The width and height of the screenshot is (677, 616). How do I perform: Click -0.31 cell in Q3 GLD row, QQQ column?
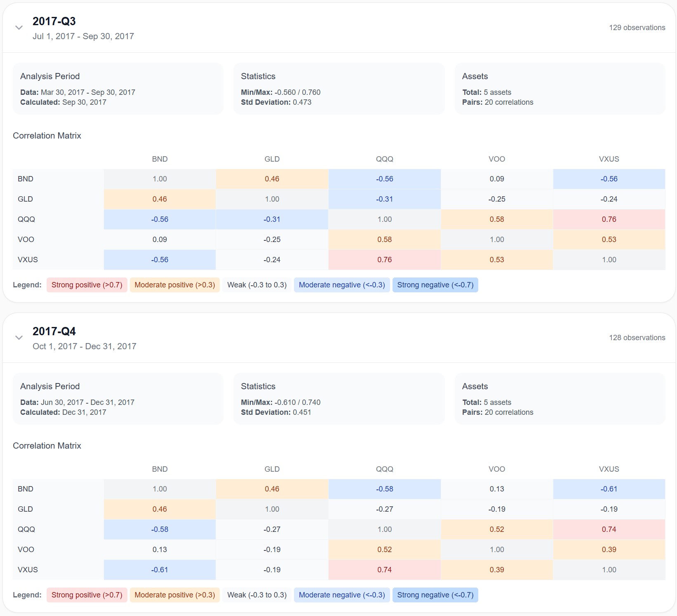(x=385, y=199)
